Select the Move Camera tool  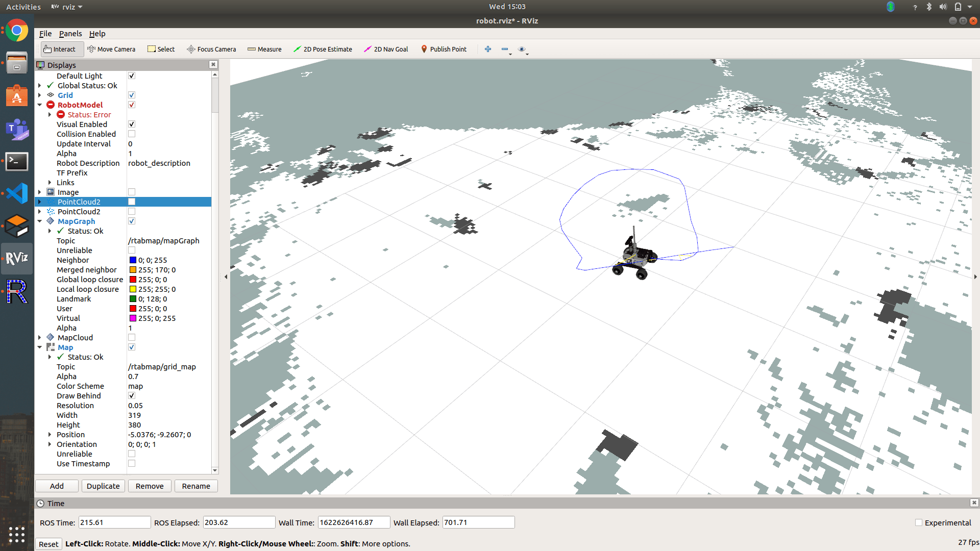coord(111,49)
